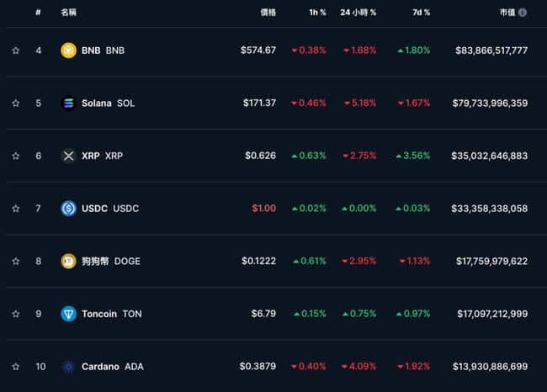
Task: Star BNB to add to watchlist
Action: 15,50
